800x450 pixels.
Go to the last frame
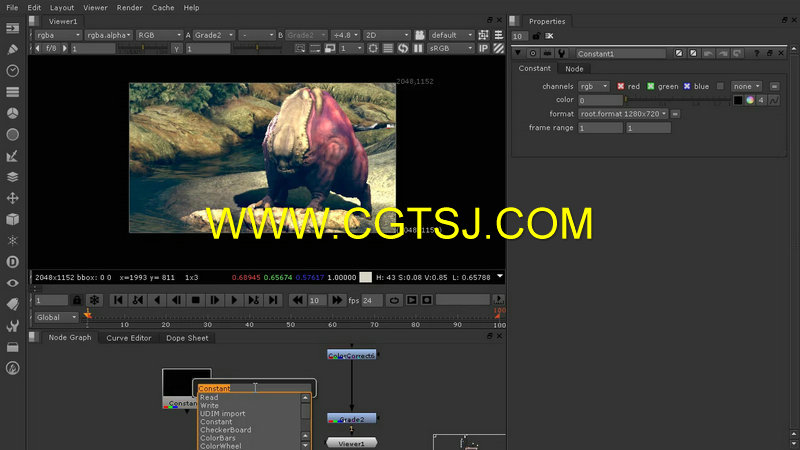[x=273, y=300]
